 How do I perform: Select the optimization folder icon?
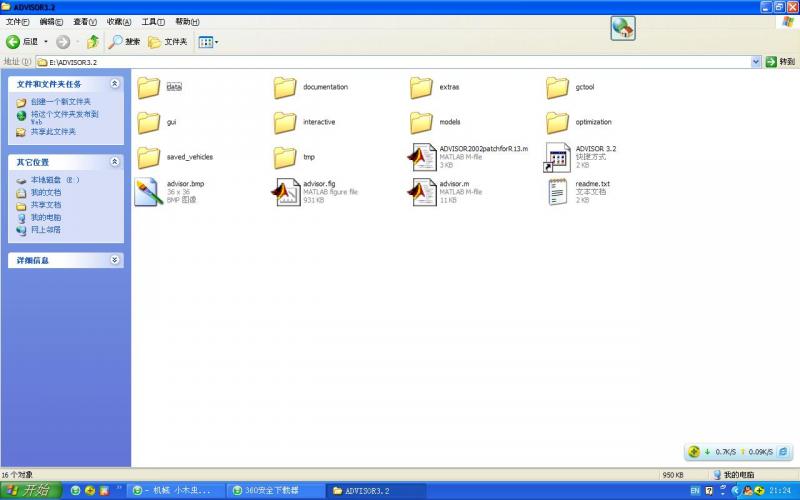(557, 122)
